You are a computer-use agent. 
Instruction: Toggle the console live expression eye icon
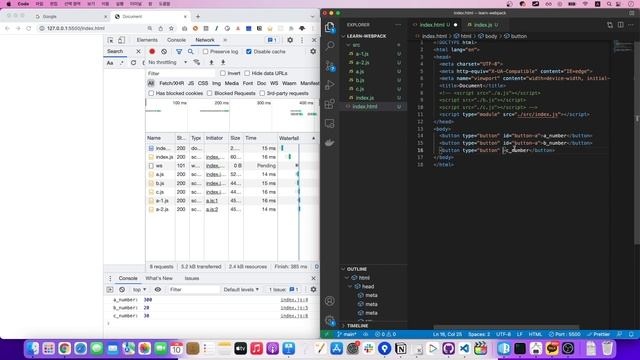(x=158, y=289)
